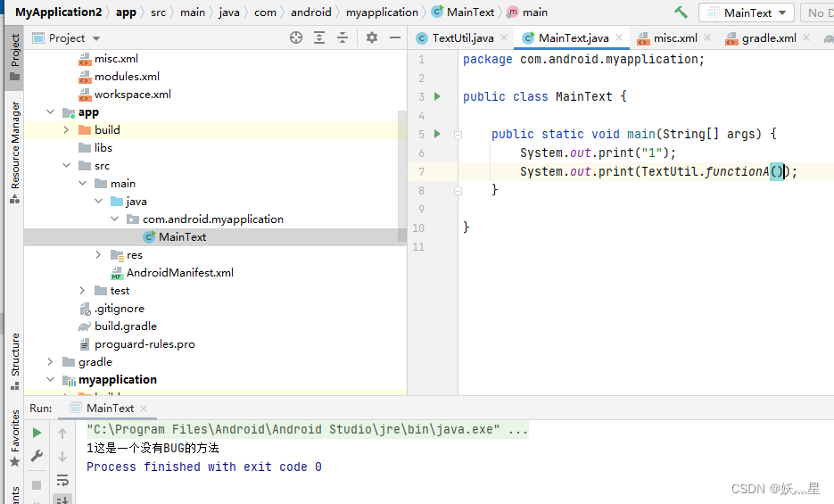834x504 pixels.
Task: Click the android breadcrumb segment
Action: (310, 12)
